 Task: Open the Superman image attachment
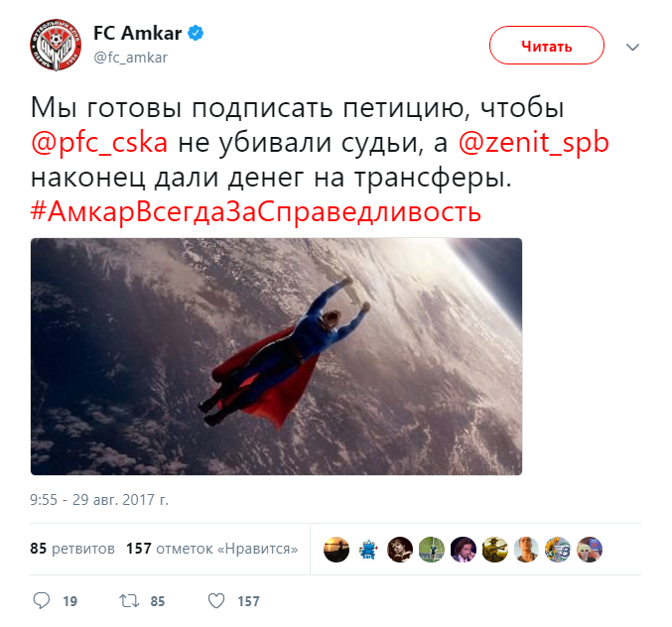coord(276,356)
